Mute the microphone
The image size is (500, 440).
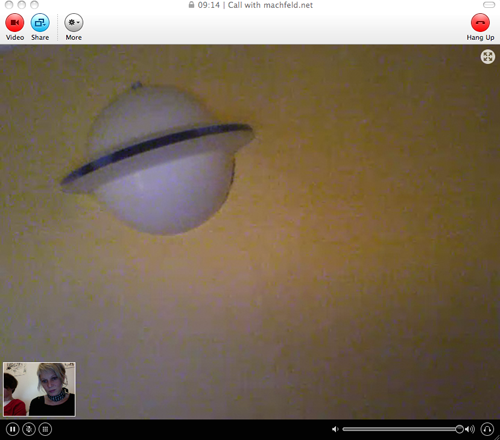(x=29, y=429)
